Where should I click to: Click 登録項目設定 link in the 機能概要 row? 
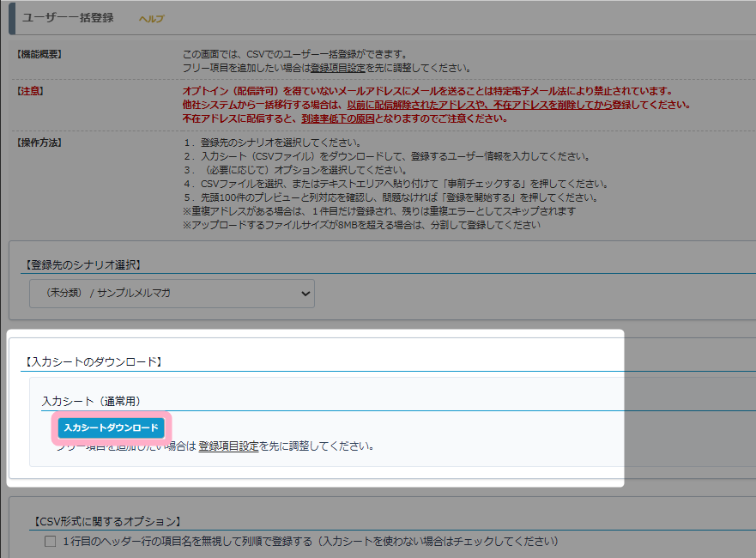tap(338, 68)
